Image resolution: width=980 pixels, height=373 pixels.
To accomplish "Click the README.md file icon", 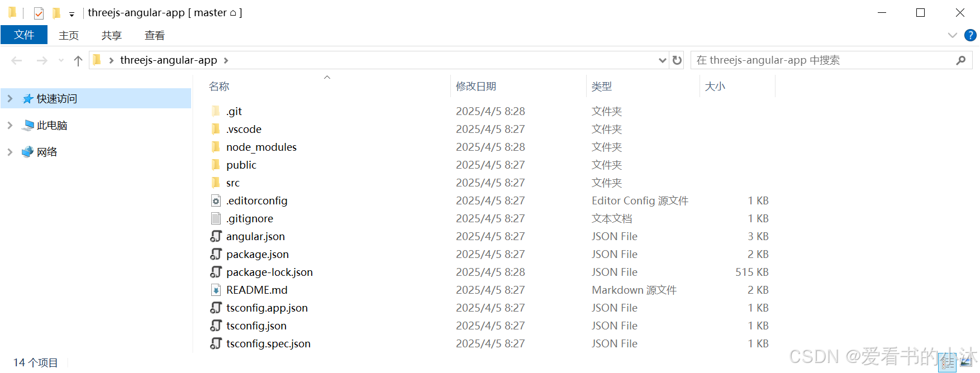I will 216,290.
